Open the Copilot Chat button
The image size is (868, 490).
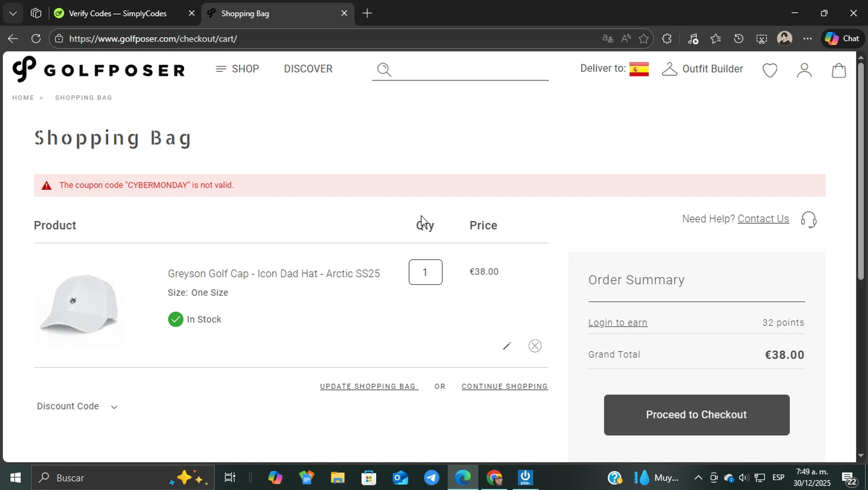coord(843,38)
